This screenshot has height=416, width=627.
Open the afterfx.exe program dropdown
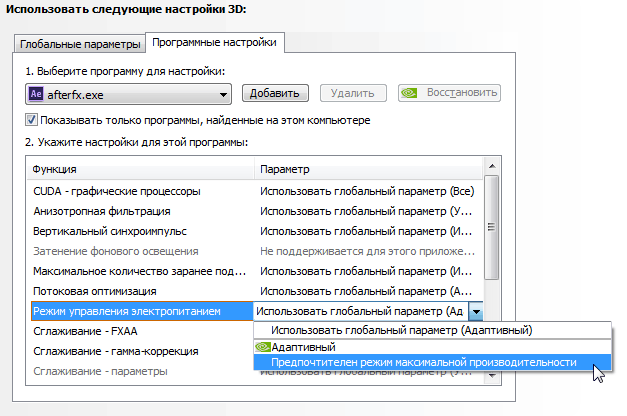128,94
